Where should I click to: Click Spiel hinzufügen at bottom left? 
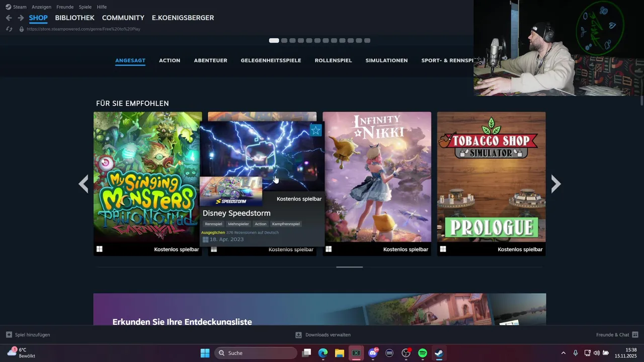coord(28,335)
